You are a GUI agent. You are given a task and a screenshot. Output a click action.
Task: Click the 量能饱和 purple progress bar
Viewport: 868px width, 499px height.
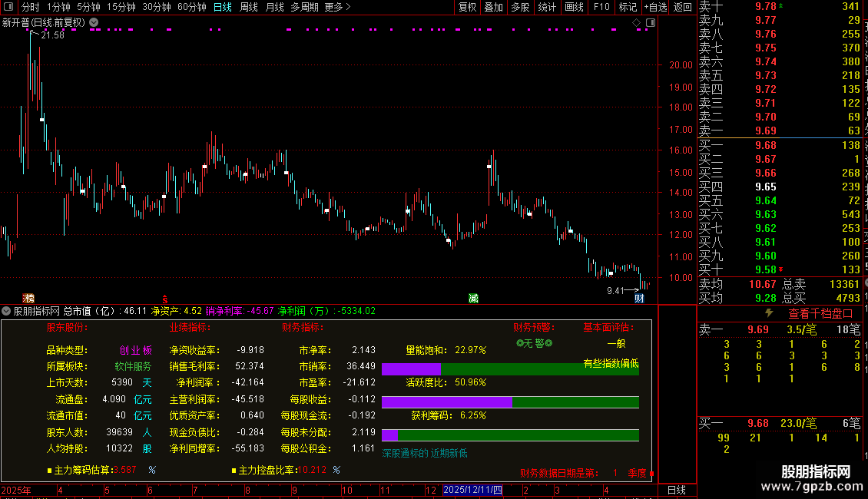pos(411,369)
